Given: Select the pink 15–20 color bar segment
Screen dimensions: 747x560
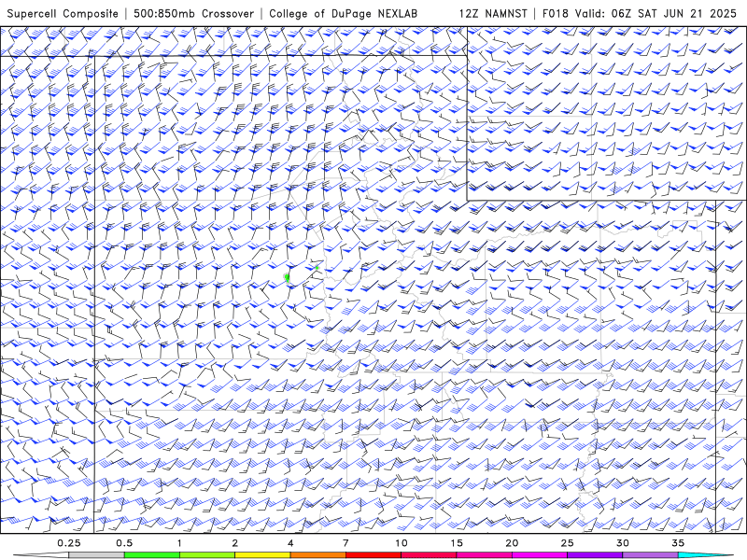Looking at the screenshot, I should pos(484,555).
